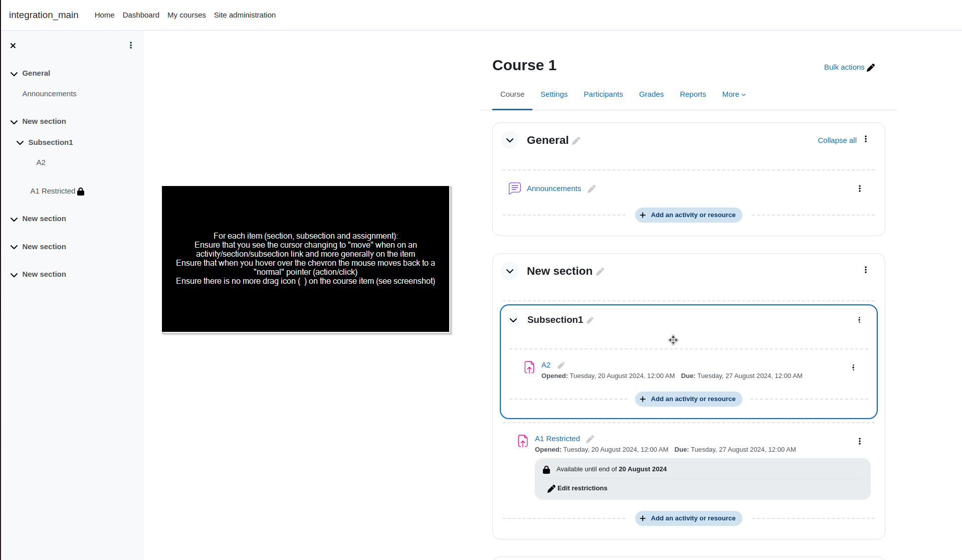962x560 pixels.
Task: Toggle third New section chevron in index
Action: click(14, 247)
